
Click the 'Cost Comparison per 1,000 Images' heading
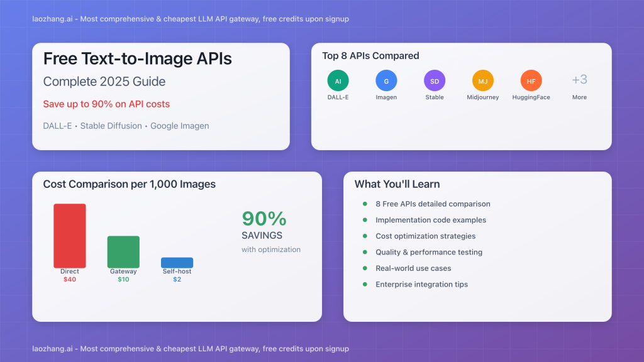(130, 184)
